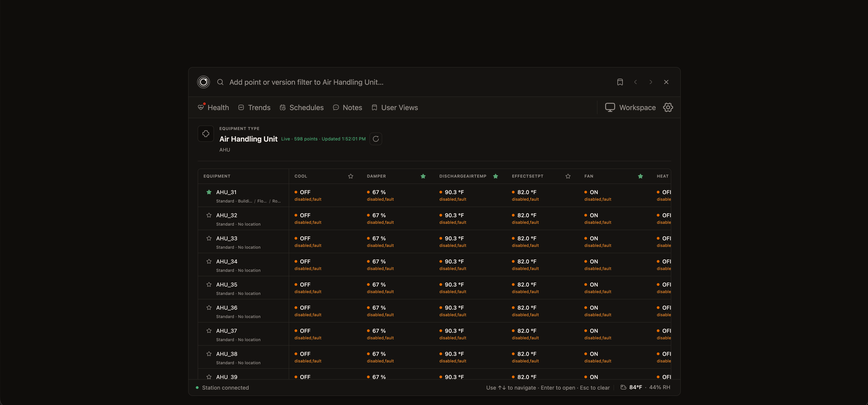Unfavorite the FAN column star
Screen dimensions: 868x405
click(x=640, y=176)
